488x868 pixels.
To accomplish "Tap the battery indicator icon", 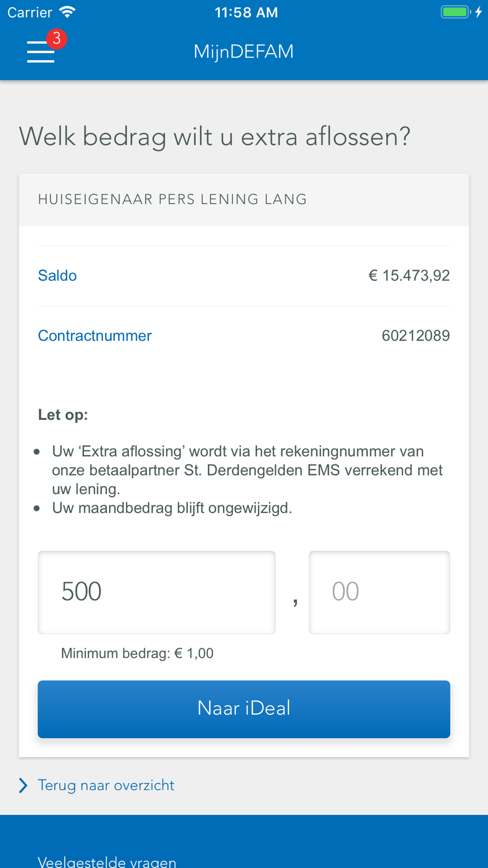I will click(455, 12).
